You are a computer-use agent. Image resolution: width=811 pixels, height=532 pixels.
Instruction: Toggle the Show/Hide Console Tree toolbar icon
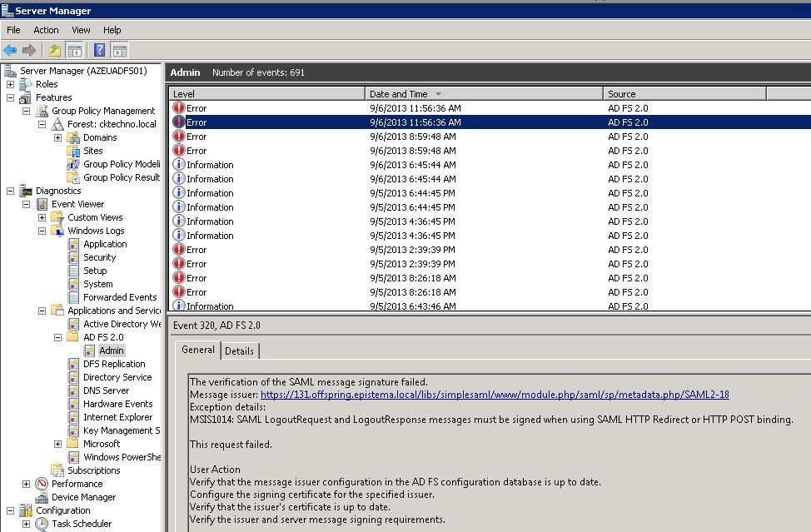(x=74, y=50)
